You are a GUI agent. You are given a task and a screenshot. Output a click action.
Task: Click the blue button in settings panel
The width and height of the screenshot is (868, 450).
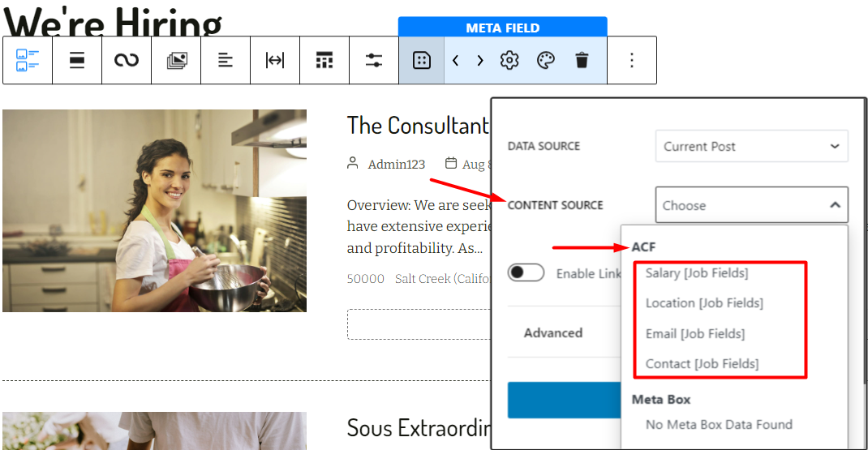point(564,400)
